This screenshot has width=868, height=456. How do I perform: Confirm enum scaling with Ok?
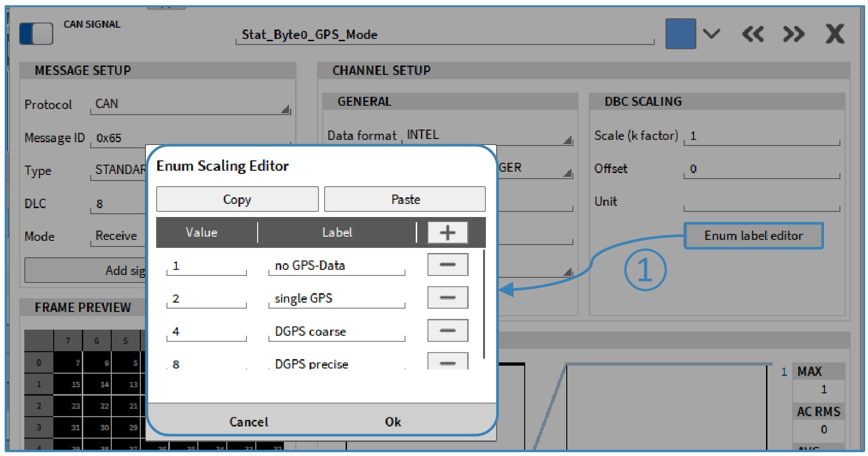point(393,422)
